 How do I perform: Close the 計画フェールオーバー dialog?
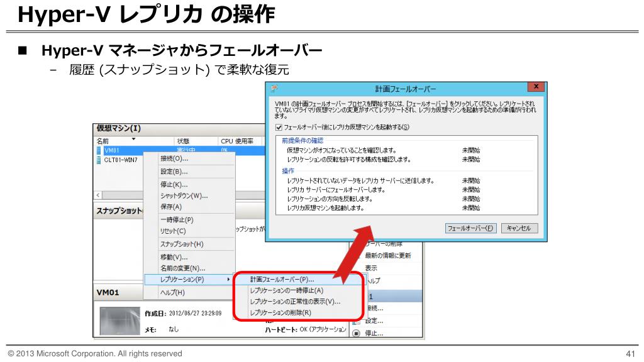click(x=536, y=87)
